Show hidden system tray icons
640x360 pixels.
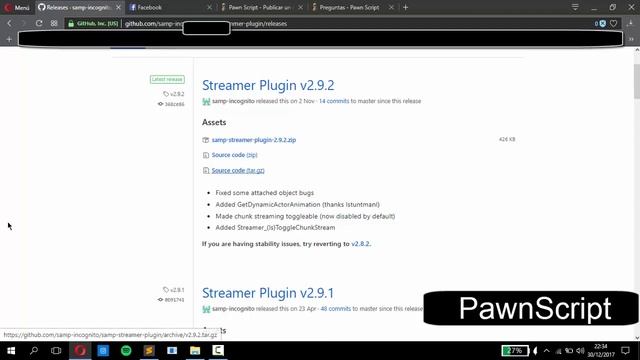coord(547,351)
